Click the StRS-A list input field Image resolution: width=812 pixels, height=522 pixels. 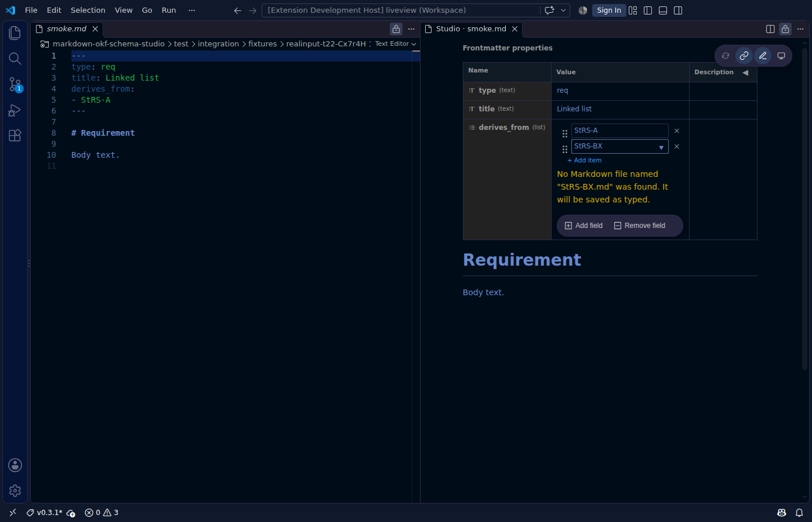[620, 130]
